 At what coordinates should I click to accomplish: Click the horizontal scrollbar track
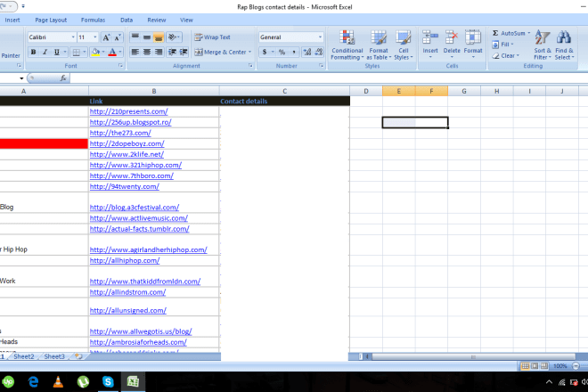pyautogui.click(x=473, y=356)
